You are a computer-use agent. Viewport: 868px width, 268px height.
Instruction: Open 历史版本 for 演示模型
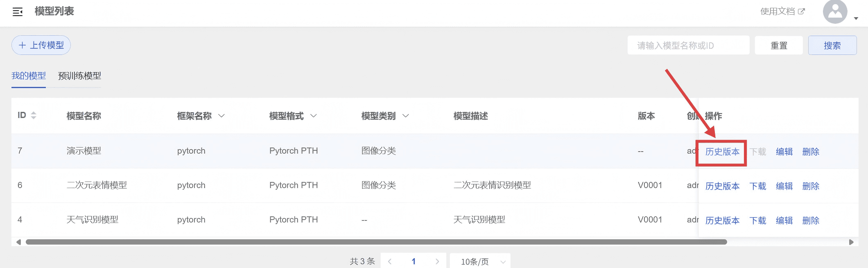[x=722, y=152]
